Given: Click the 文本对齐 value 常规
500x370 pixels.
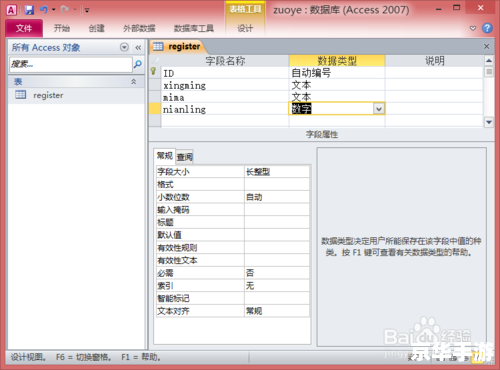Looking at the screenshot, I should (x=277, y=311).
